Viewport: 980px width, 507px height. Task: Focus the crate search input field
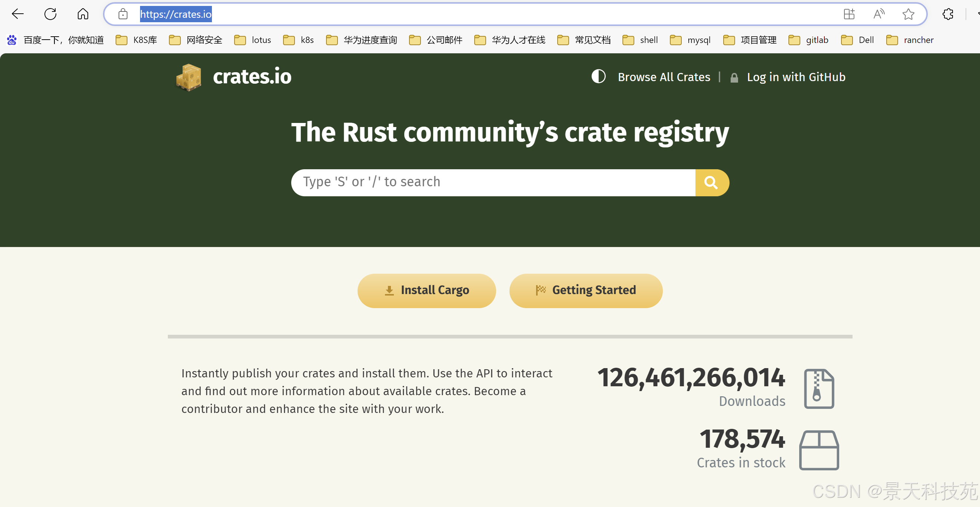coord(493,183)
